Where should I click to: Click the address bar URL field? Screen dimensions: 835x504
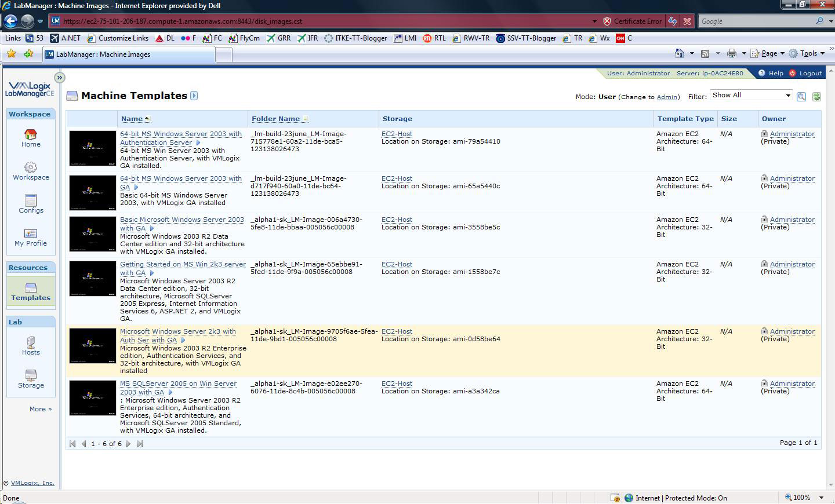(x=325, y=21)
